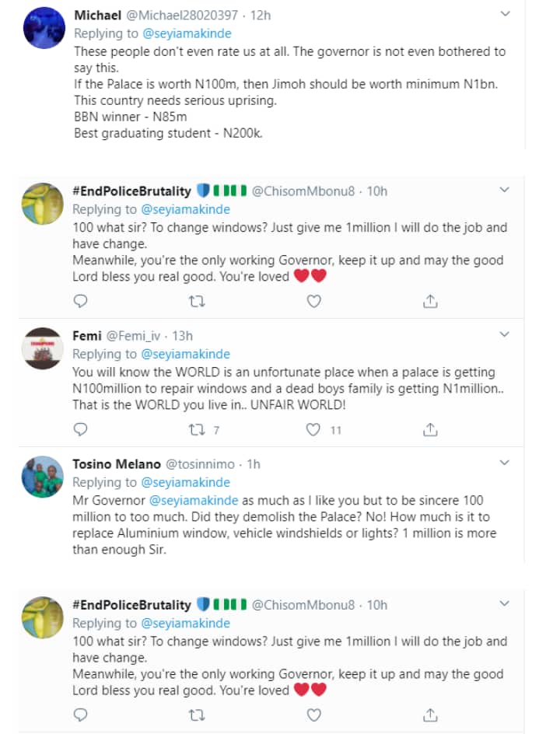This screenshot has height=734, width=560.
Task: Expand the options chevron on Femi's tweet
Action: 505,334
